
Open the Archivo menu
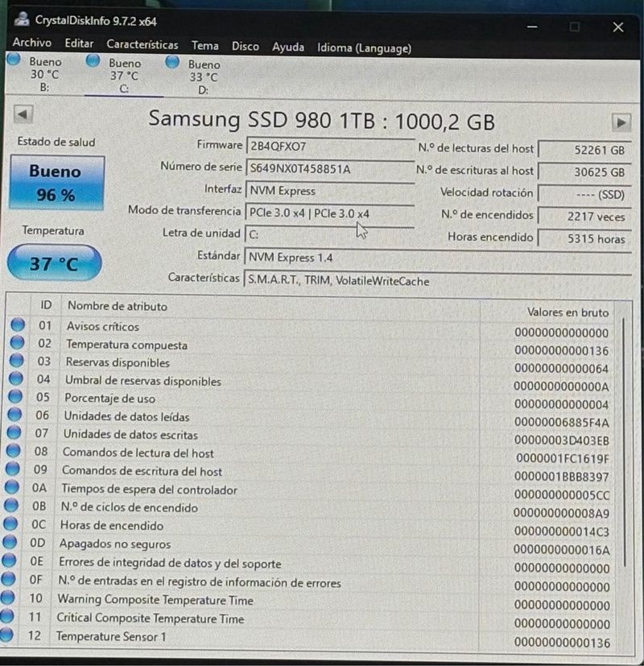32,43
